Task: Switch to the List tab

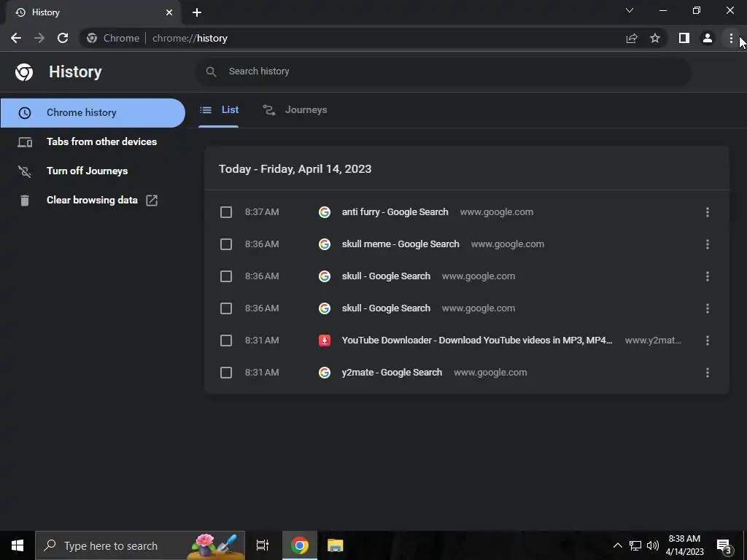Action: (x=219, y=110)
